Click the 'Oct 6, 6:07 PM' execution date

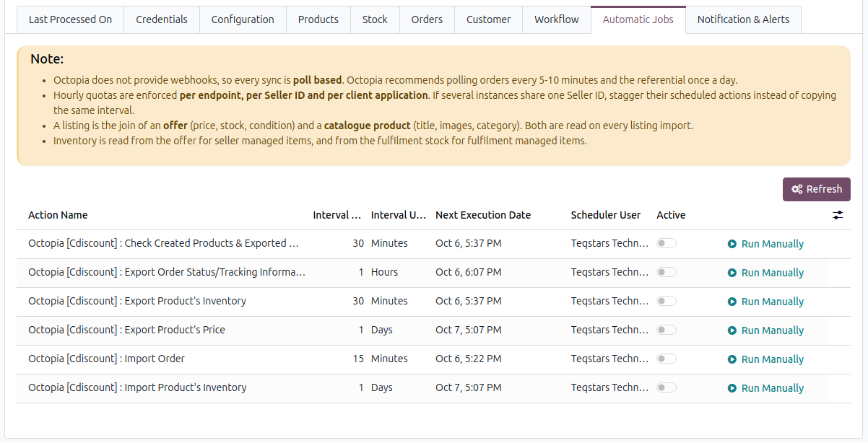pyautogui.click(x=468, y=272)
